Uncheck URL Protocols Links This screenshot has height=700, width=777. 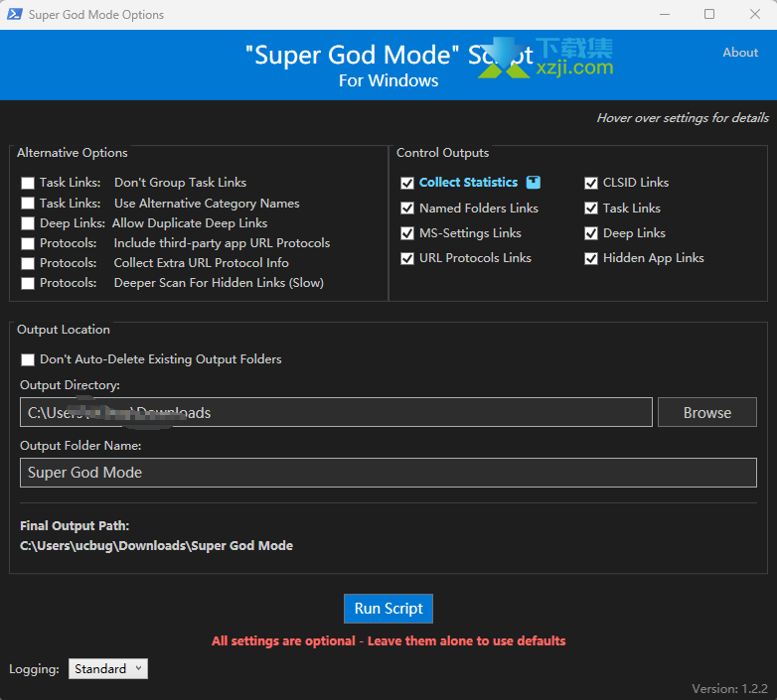[407, 258]
